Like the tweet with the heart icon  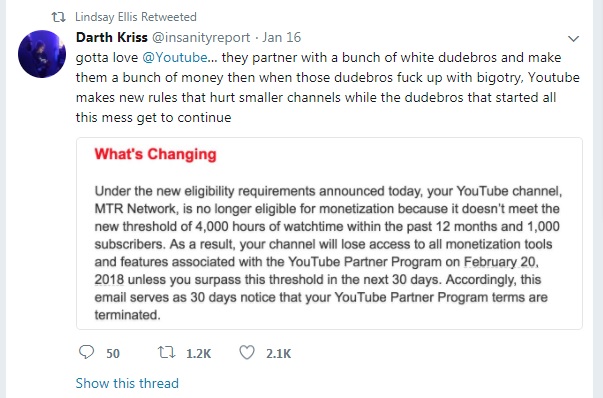(247, 353)
